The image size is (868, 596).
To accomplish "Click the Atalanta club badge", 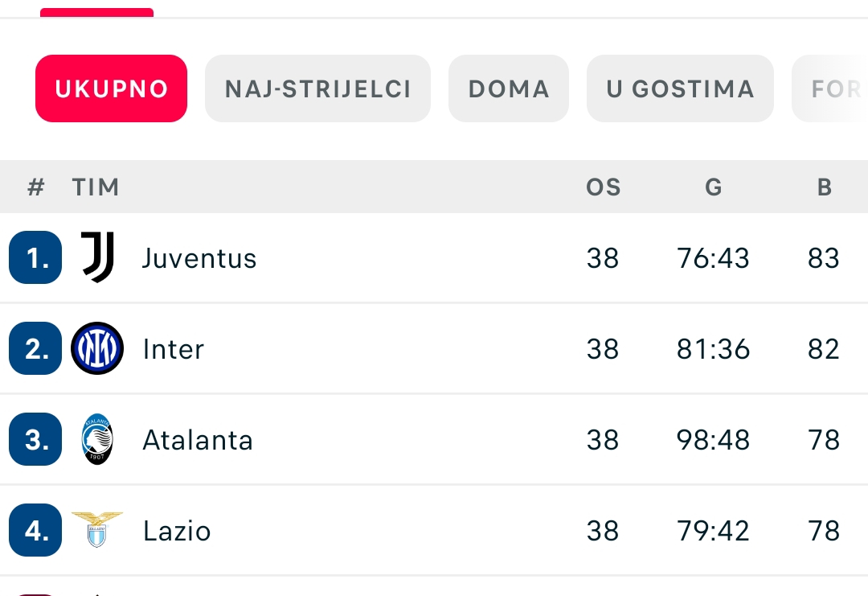I will point(97,439).
